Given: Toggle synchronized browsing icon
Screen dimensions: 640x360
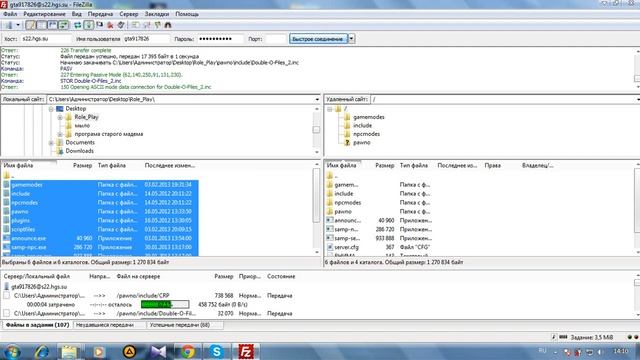Looking at the screenshot, I should (157, 25).
